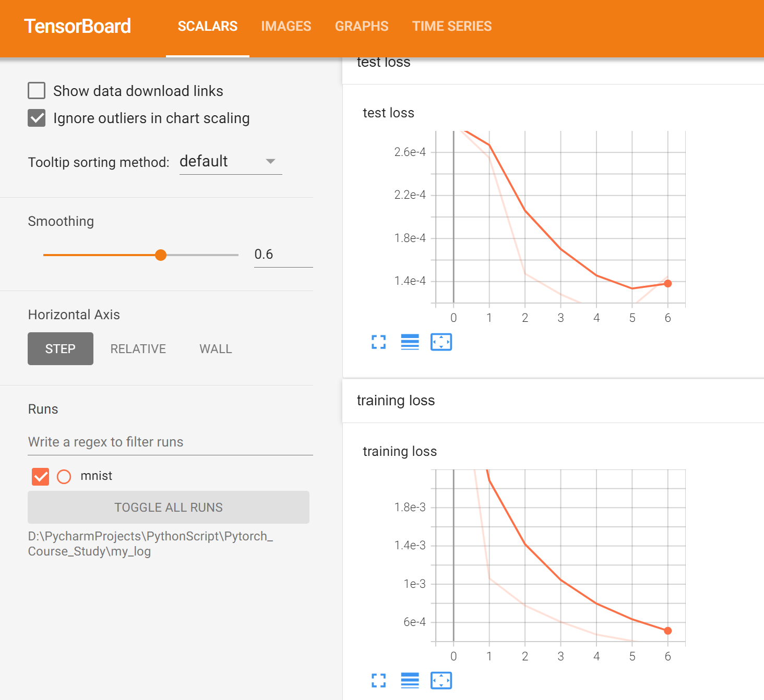Open the IMAGES tab

click(x=286, y=26)
